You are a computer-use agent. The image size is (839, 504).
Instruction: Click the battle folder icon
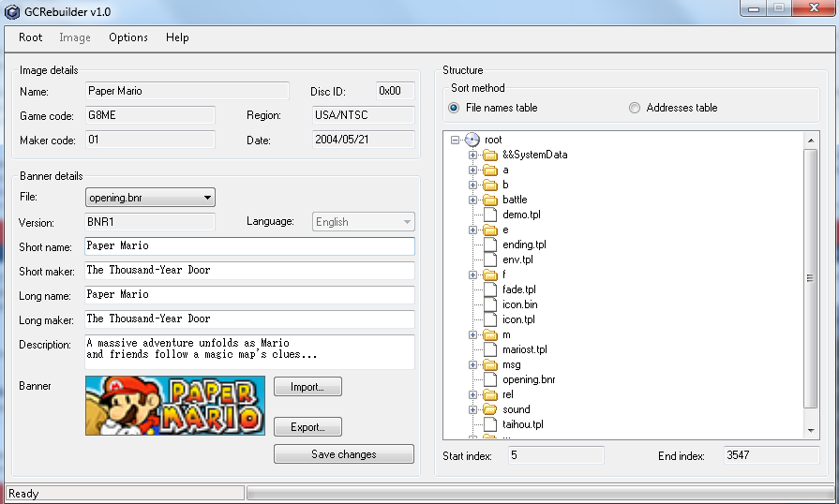click(490, 200)
